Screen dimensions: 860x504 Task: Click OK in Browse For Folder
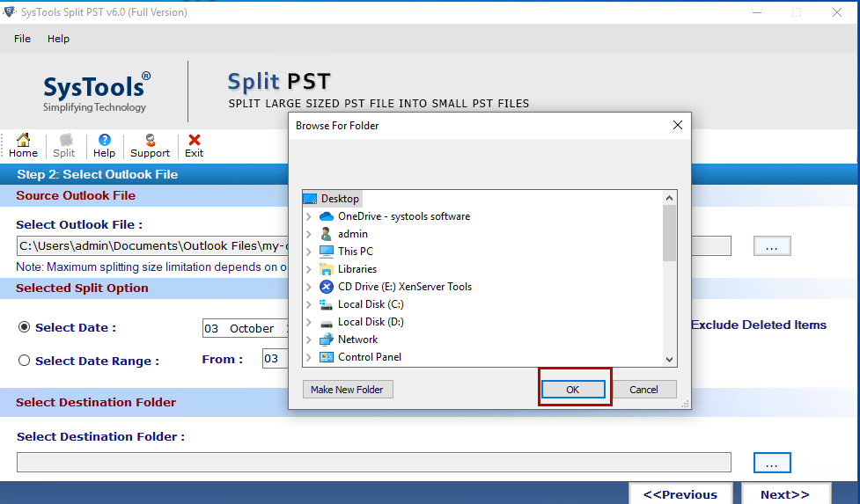click(x=573, y=390)
